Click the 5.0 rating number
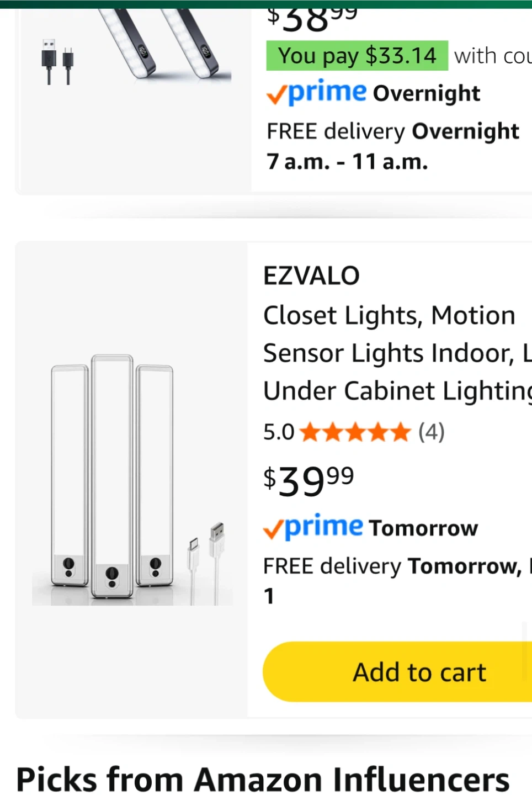Image resolution: width=532 pixels, height=795 pixels. [x=279, y=432]
